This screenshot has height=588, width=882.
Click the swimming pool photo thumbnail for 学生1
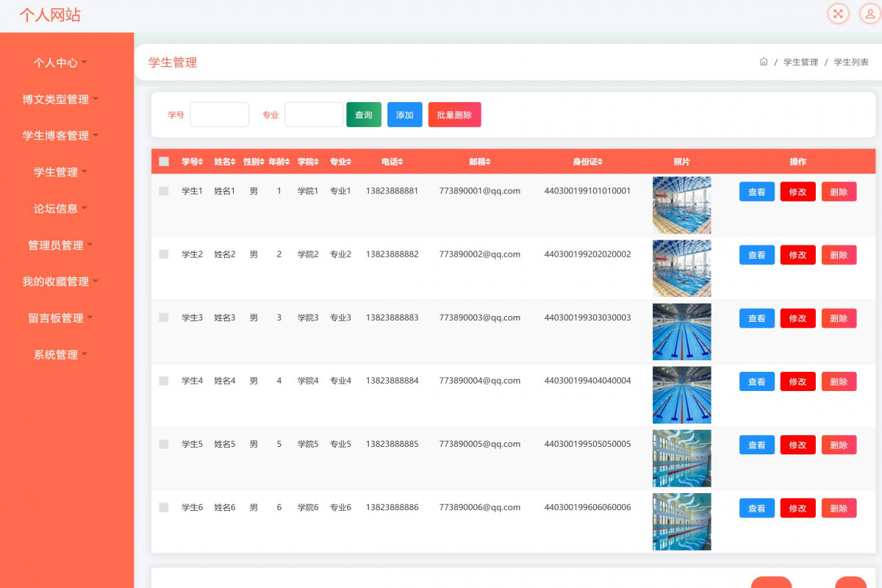[x=681, y=204]
